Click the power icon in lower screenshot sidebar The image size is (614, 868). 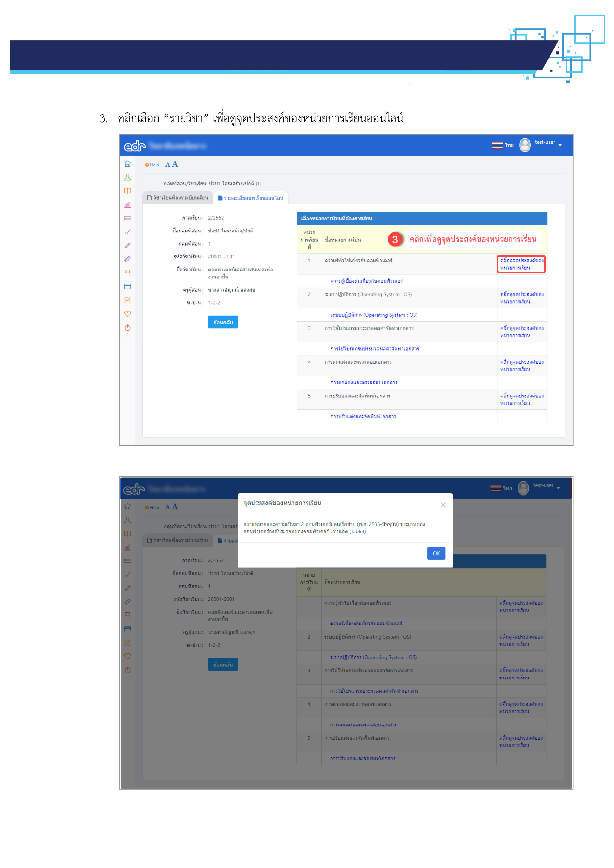coord(127,670)
